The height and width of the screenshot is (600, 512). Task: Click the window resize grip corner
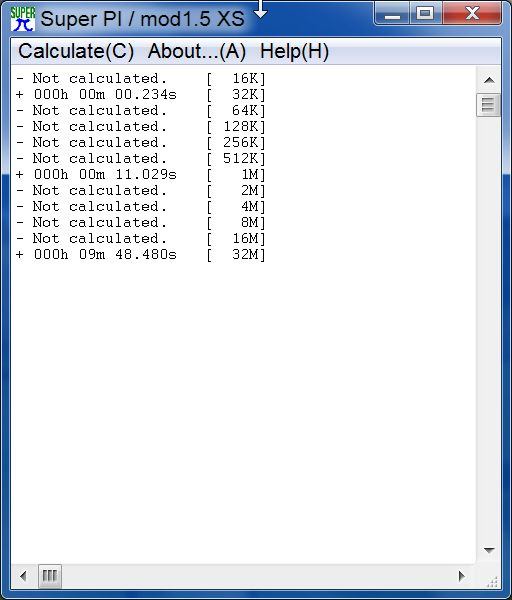point(493,582)
